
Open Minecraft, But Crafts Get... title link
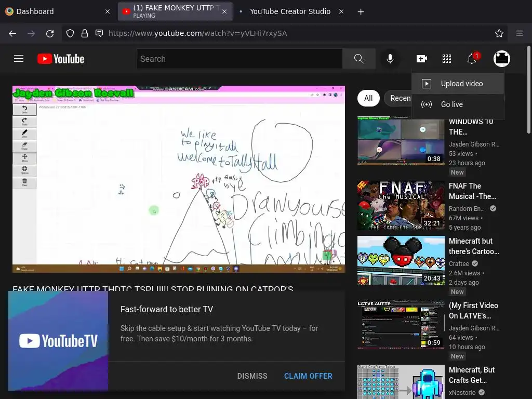(x=472, y=375)
